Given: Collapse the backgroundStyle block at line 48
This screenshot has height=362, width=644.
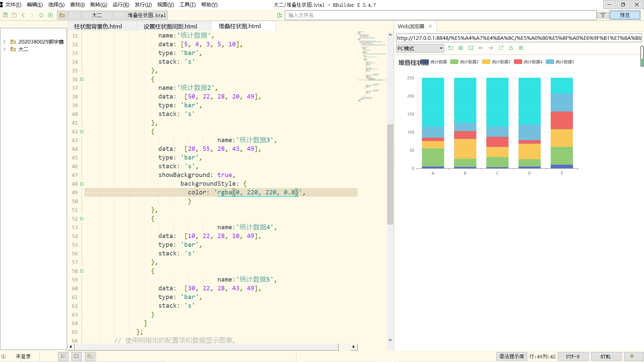Looking at the screenshot, I should coord(82,184).
